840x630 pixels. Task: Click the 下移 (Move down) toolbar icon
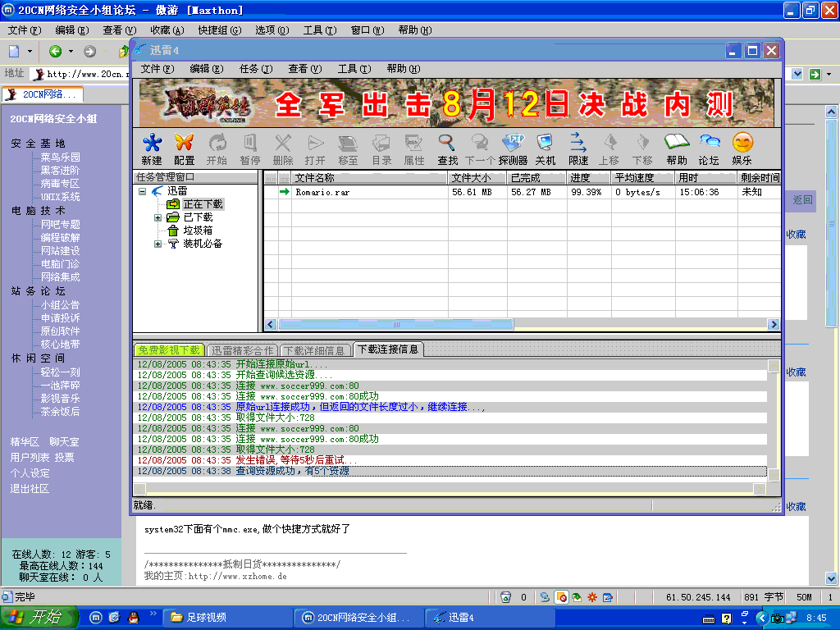click(641, 149)
